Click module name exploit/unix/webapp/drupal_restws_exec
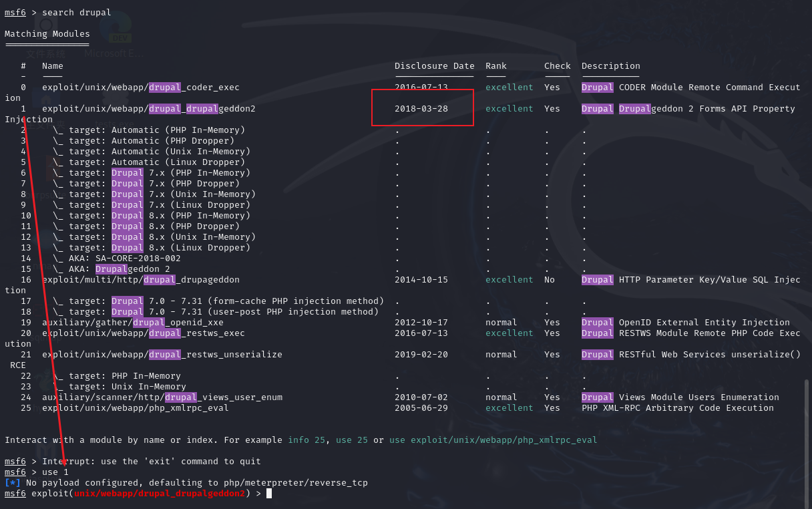 [144, 333]
